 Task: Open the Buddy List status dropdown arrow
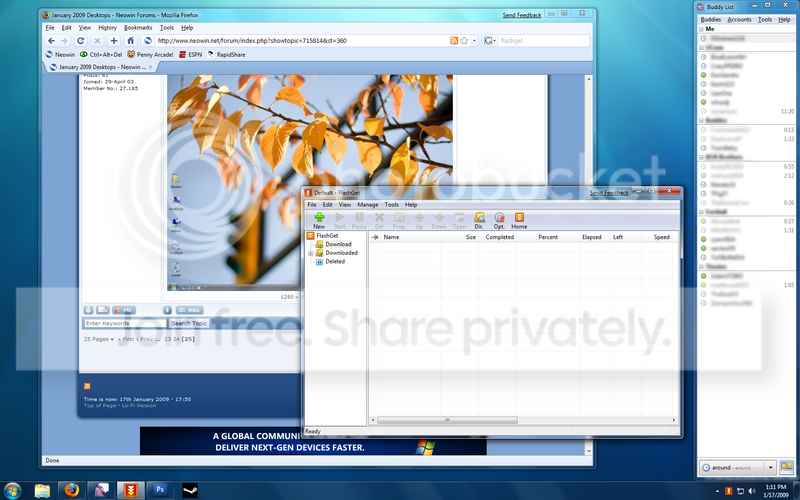coord(770,467)
